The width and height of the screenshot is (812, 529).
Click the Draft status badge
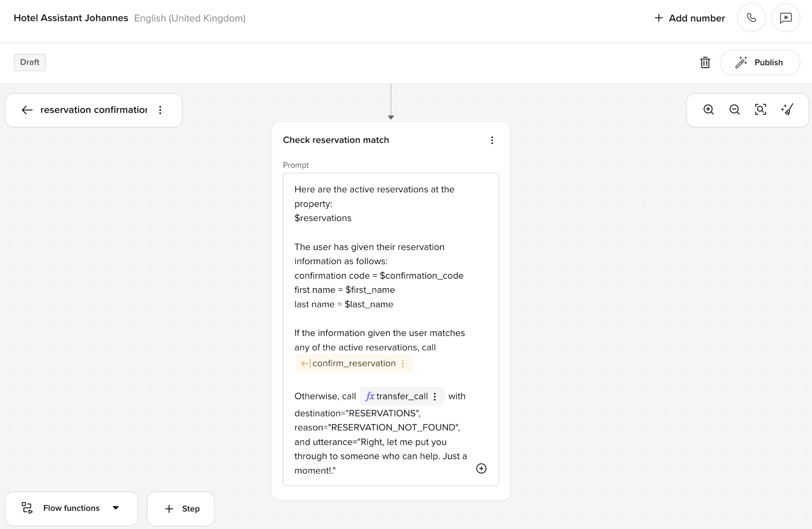pos(30,62)
